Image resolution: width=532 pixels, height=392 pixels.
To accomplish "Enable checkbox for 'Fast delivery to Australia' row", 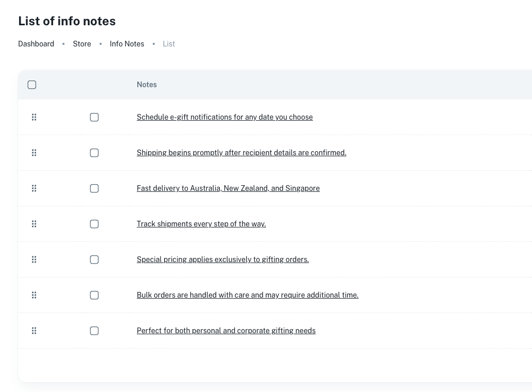I will pos(94,188).
